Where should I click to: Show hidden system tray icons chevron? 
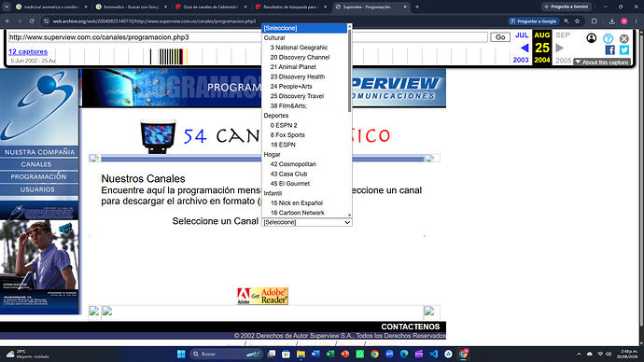[579, 354]
